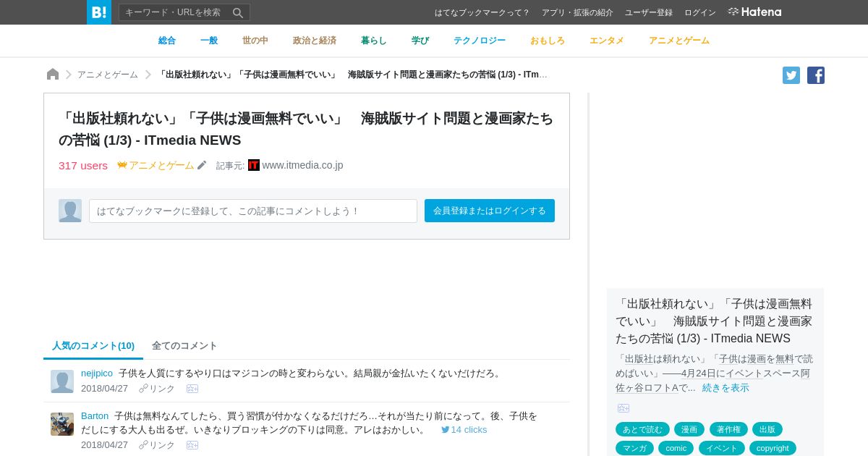The image size is (868, 456).
Task: Open Barton's user avatar
Action: click(x=62, y=424)
